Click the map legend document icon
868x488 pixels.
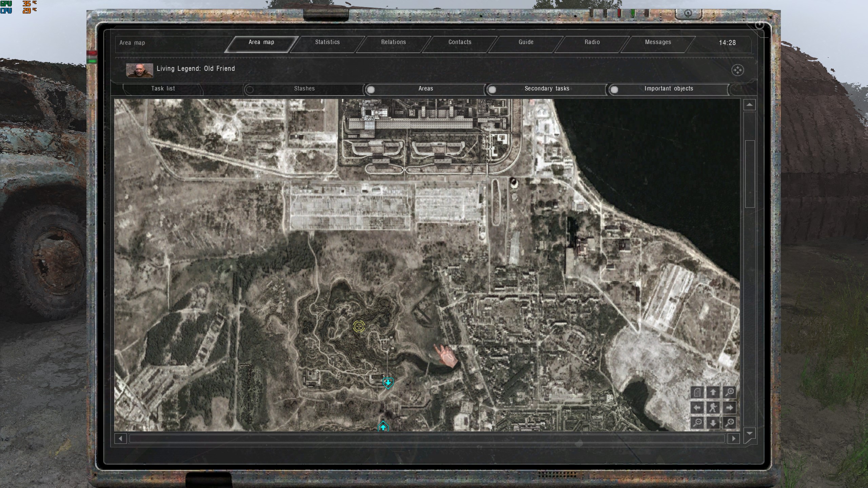697,392
